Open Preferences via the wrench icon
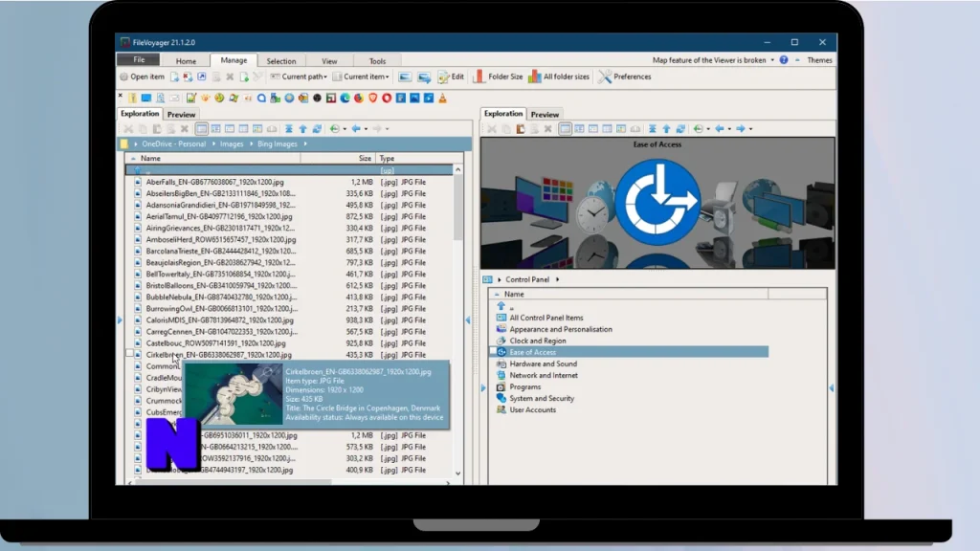980x551 pixels. 605,77
